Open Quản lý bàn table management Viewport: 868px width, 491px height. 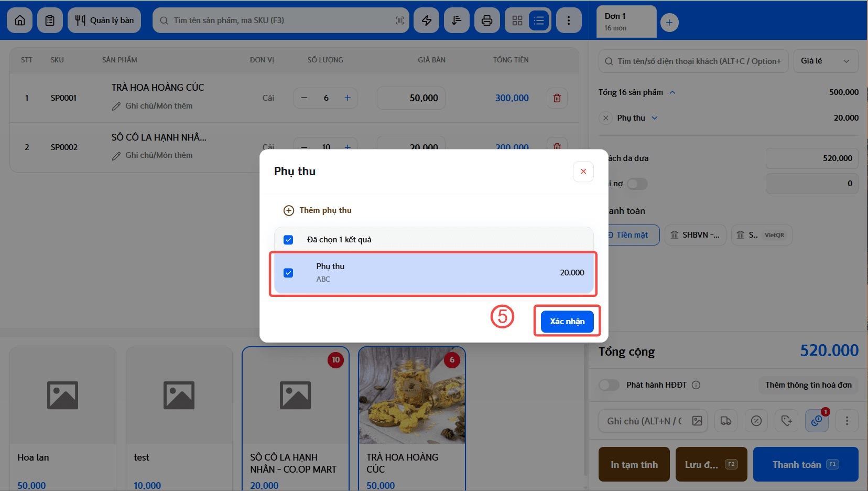pos(104,20)
